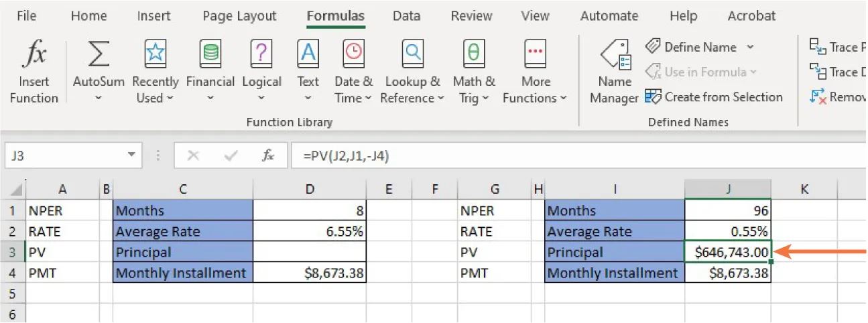Open the Text functions menu
Image resolution: width=868 pixels, height=323 pixels.
[x=308, y=71]
